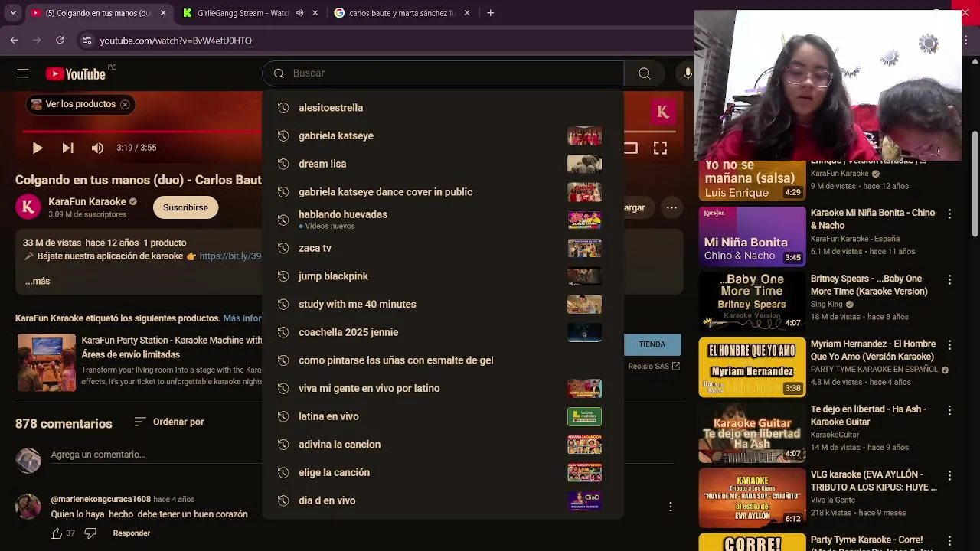Click thumbnail beside 'latina en vivo' suggestion

click(x=584, y=416)
